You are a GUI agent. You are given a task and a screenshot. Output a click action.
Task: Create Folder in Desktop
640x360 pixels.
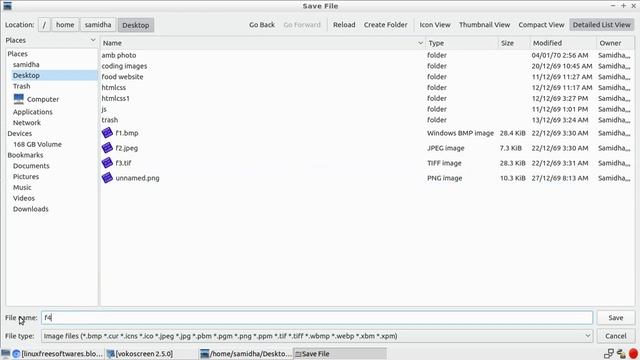[x=385, y=24]
